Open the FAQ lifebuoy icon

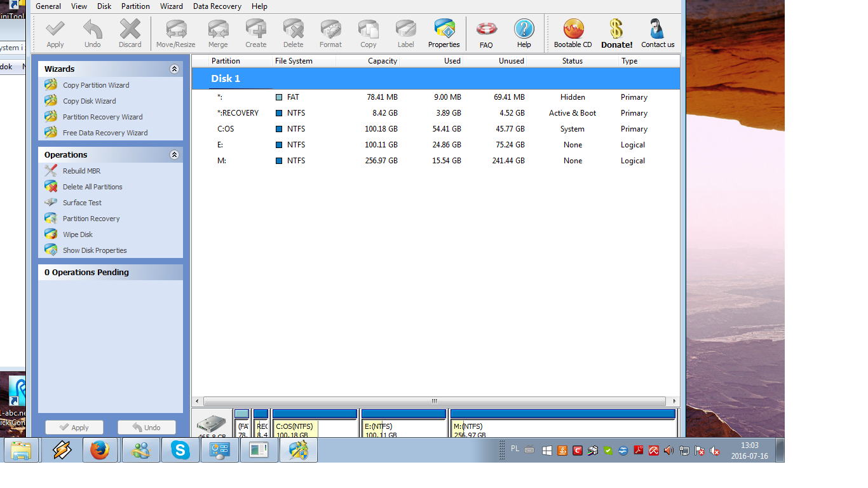[486, 33]
